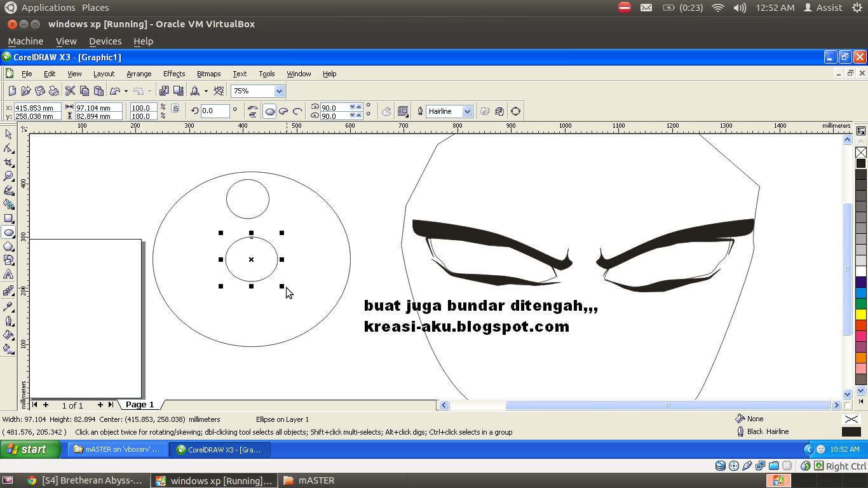The height and width of the screenshot is (488, 868).
Task: Select the Zoom tool magnifier
Action: [8, 176]
